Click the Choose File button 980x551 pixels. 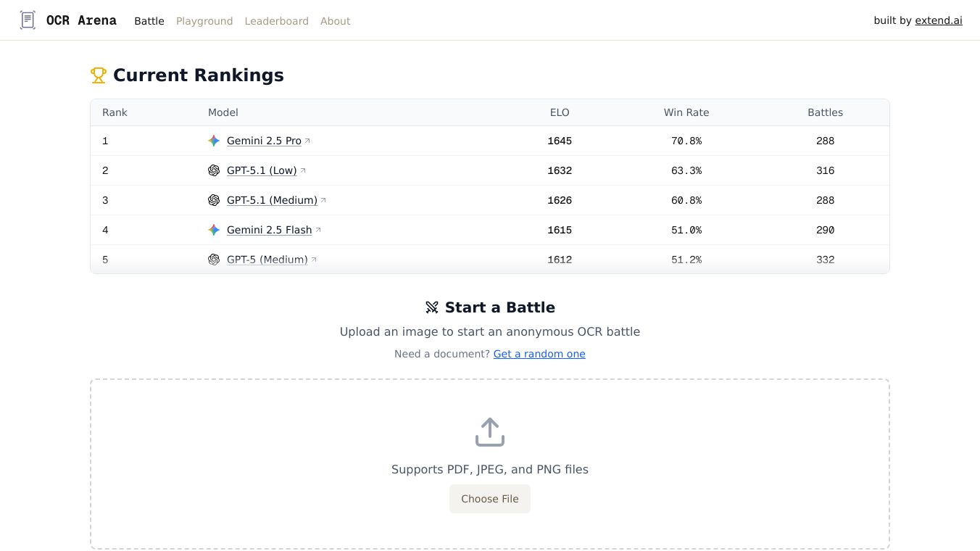490,499
